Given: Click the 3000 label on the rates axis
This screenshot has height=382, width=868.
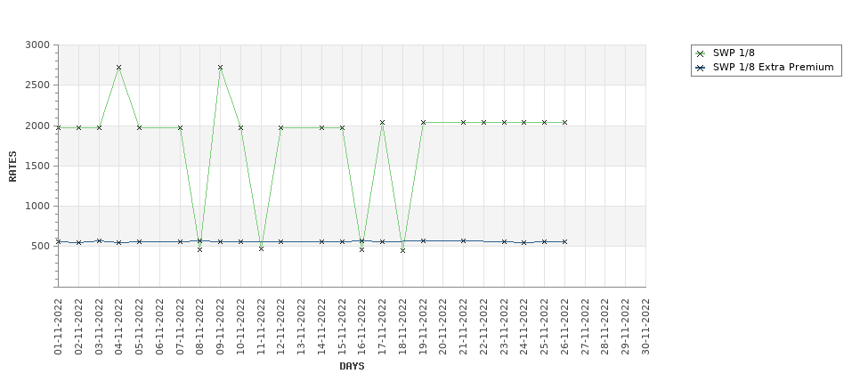Looking at the screenshot, I should click(37, 45).
